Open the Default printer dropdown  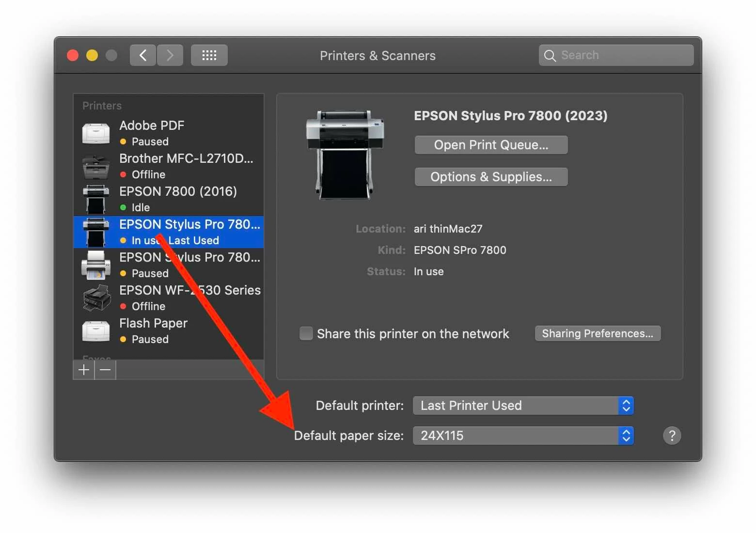[x=523, y=406]
